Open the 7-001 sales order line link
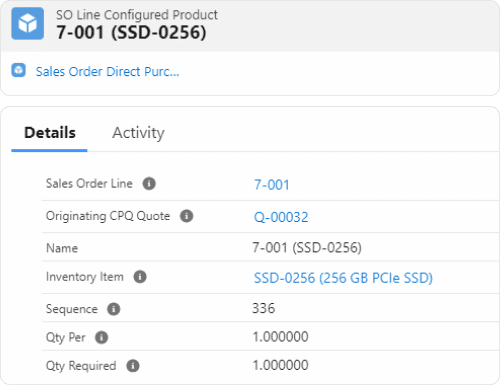The height and width of the screenshot is (385, 500). 272,185
